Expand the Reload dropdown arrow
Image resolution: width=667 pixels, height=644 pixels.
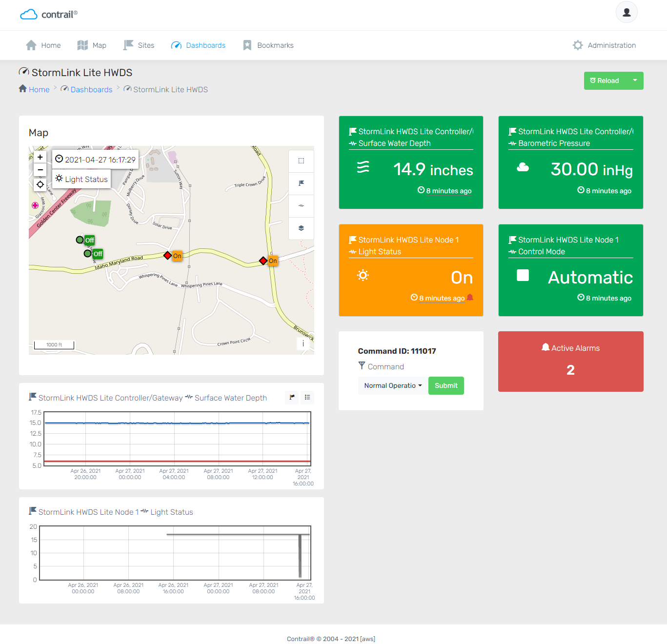635,80
